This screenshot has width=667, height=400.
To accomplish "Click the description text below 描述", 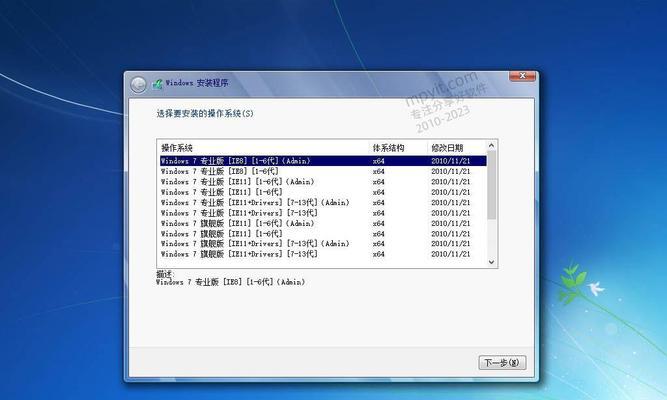I will [230, 282].
